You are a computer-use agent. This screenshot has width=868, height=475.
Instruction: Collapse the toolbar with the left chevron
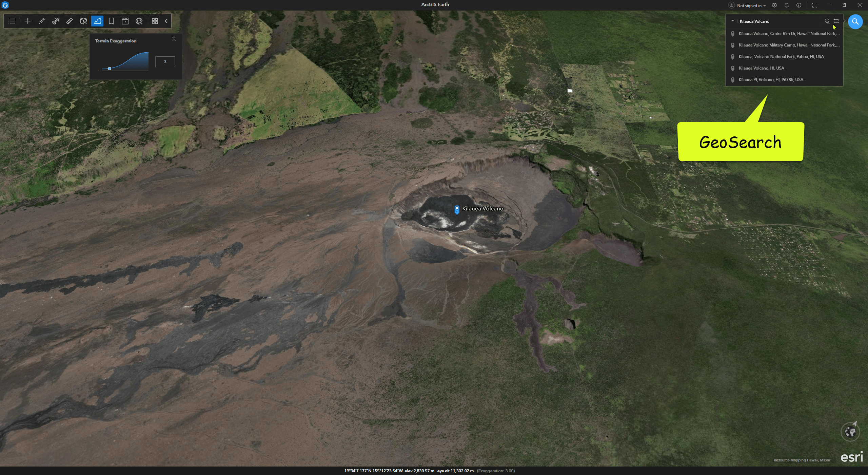(166, 21)
